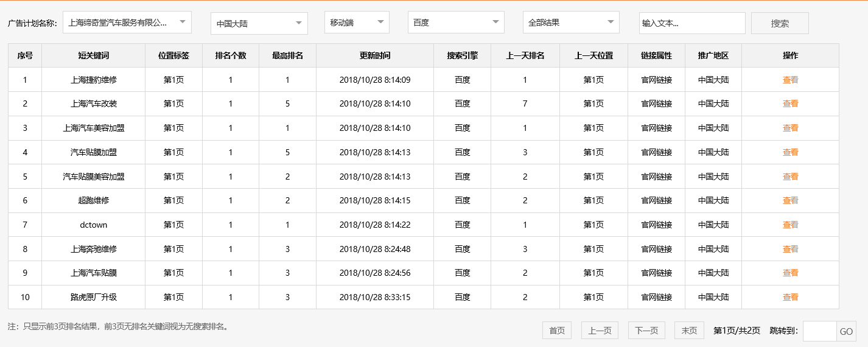Select the keyword cell 上海奔驰维修
Viewport: 868px width, 347px height.
tap(93, 249)
